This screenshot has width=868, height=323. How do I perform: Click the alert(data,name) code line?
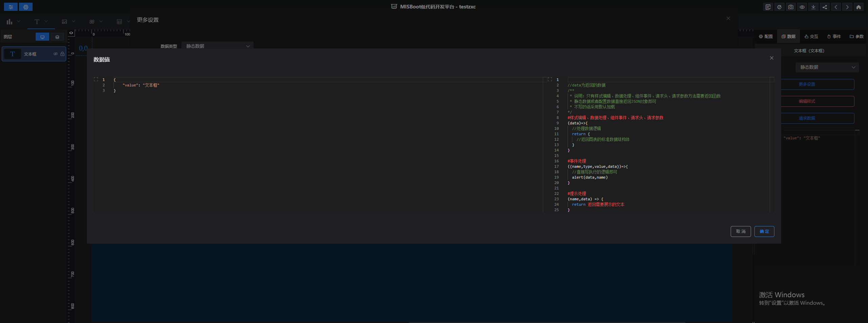(x=590, y=177)
